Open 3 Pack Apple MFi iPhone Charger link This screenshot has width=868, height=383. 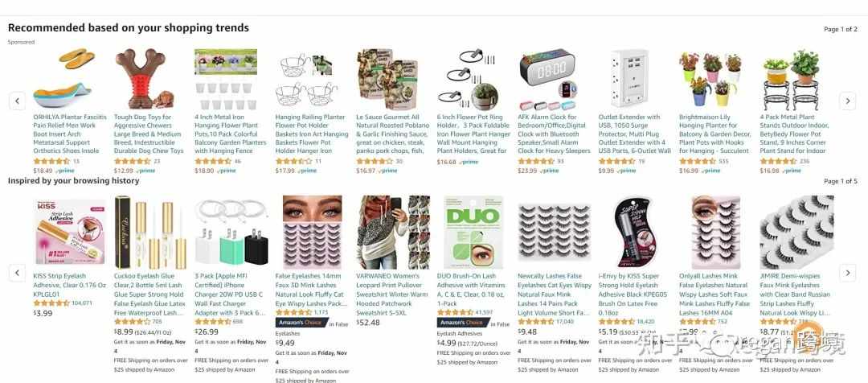pyautogui.click(x=230, y=294)
